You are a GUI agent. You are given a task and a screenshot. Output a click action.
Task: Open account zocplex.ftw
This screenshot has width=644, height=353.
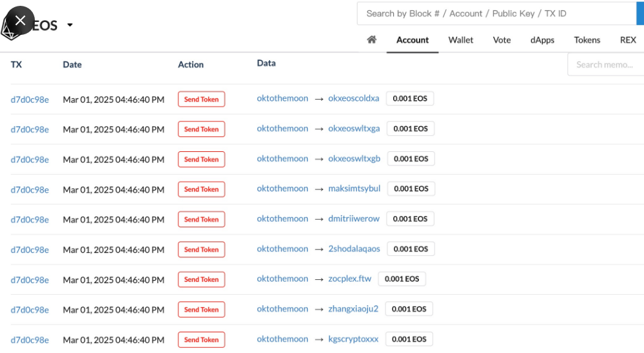click(x=350, y=279)
